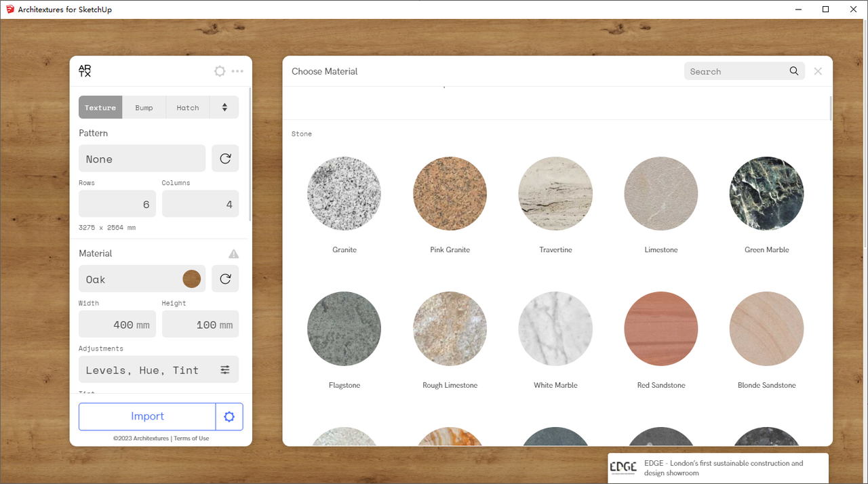This screenshot has height=484, width=868.
Task: Reset the Pattern with refresh icon
Action: pos(225,159)
